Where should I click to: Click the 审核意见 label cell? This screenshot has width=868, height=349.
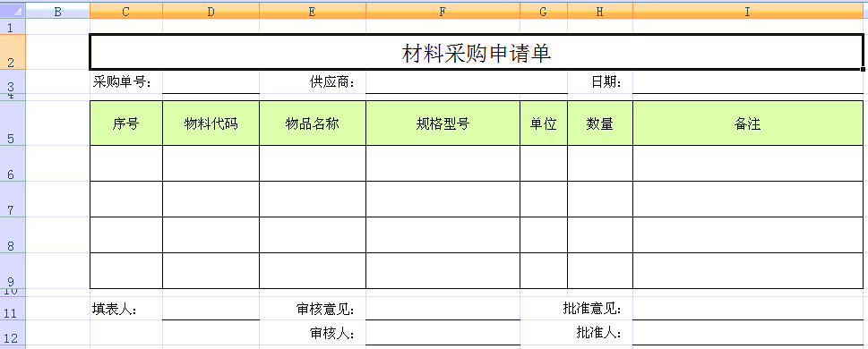(x=313, y=308)
